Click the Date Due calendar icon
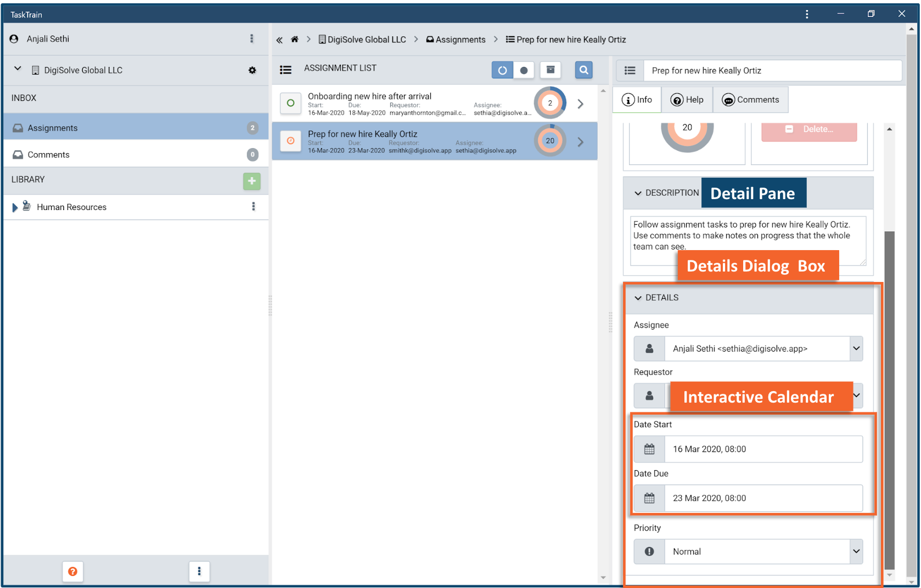Screen dimensions: 921x588 pos(649,498)
